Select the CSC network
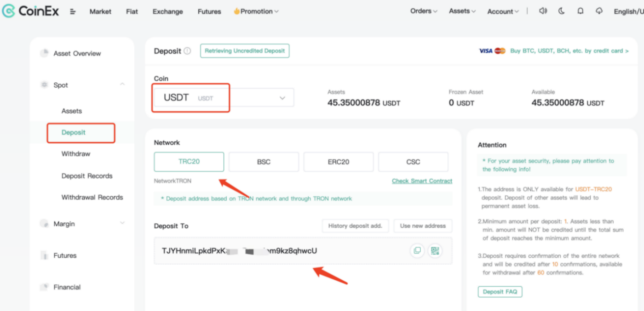Image resolution: width=644 pixels, height=311 pixels. pos(413,162)
